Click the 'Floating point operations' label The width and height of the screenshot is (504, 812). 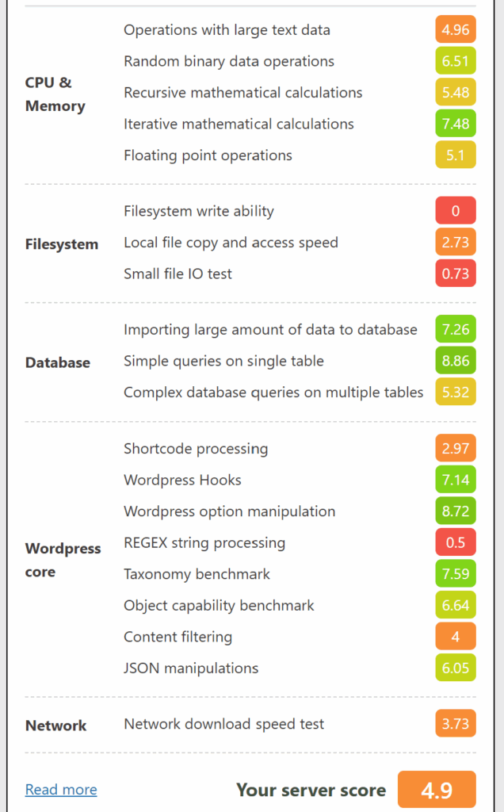pyautogui.click(x=208, y=155)
